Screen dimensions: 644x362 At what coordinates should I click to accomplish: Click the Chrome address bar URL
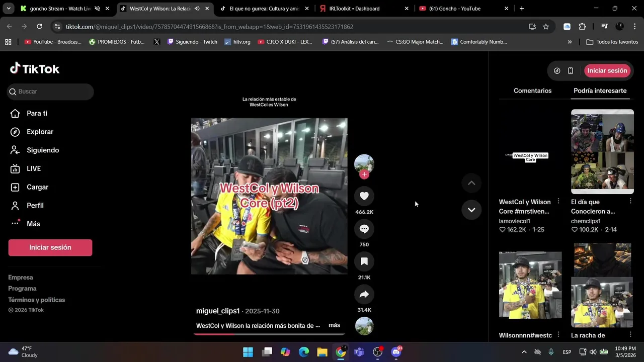[x=209, y=27]
